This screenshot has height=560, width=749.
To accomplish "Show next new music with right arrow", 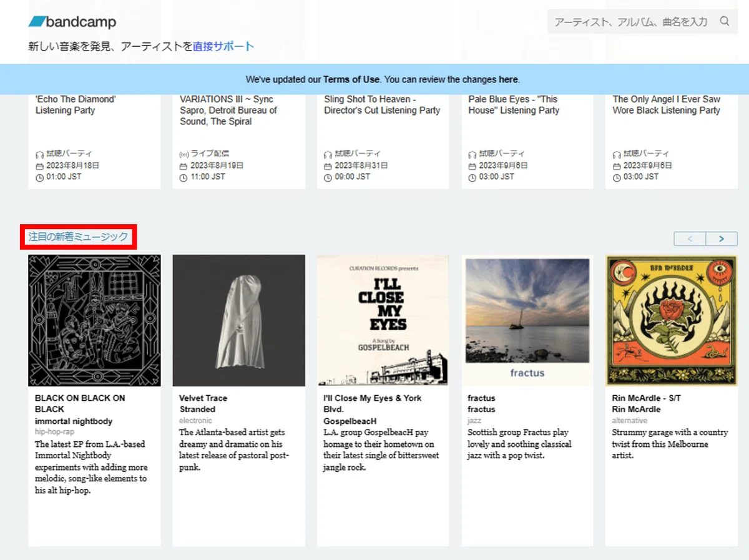I will click(722, 238).
